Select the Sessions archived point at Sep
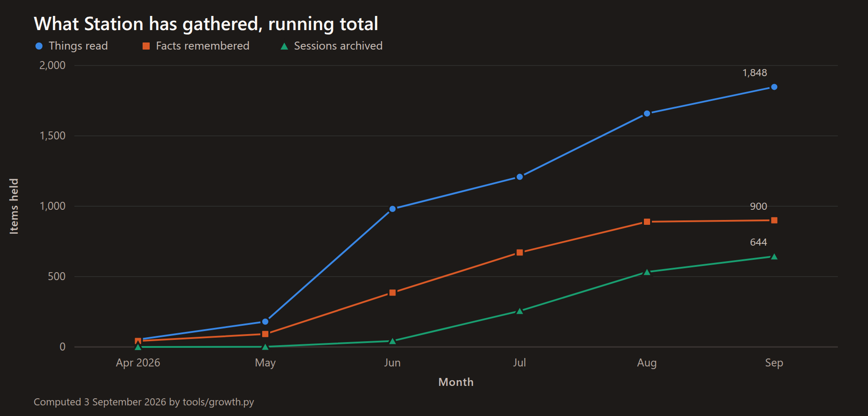Image resolution: width=868 pixels, height=416 pixels. (774, 257)
